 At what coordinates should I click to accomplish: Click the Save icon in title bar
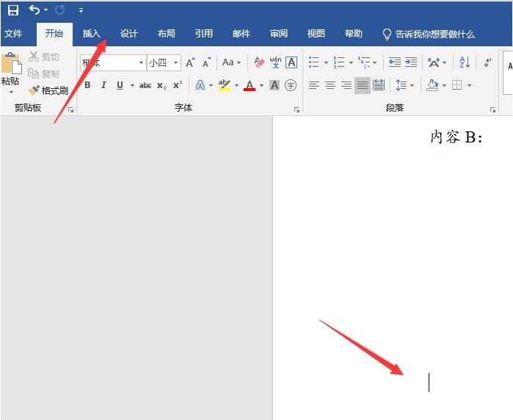pos(13,10)
